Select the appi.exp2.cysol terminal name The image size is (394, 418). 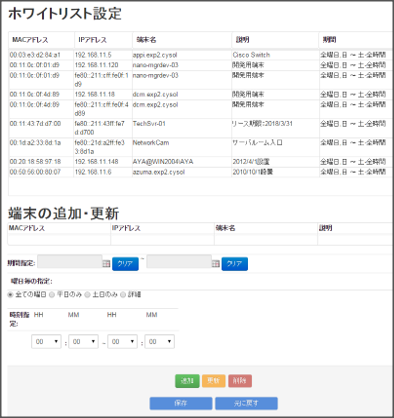coord(155,55)
